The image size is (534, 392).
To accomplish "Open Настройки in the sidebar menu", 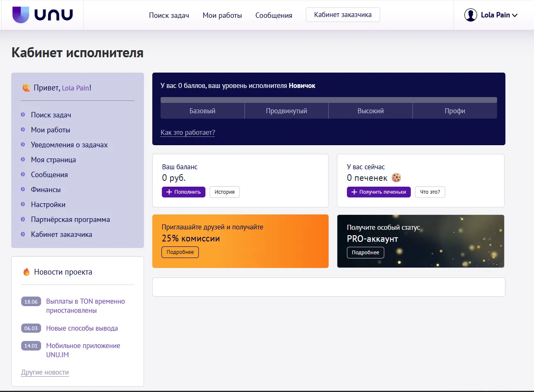I will point(48,205).
